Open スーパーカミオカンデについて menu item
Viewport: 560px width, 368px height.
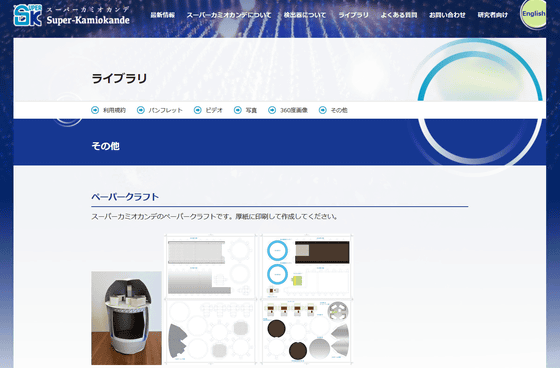229,15
